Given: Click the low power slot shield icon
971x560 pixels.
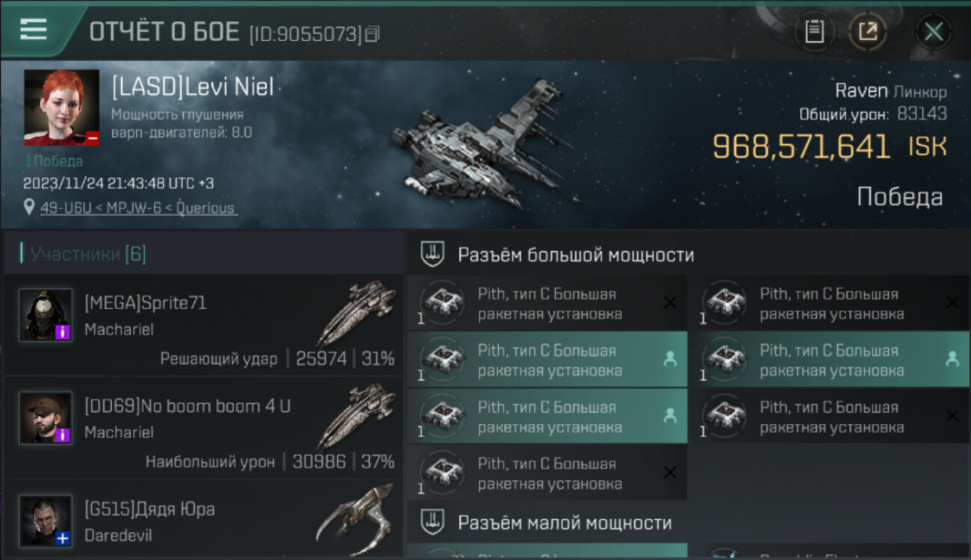Looking at the screenshot, I should tap(432, 522).
